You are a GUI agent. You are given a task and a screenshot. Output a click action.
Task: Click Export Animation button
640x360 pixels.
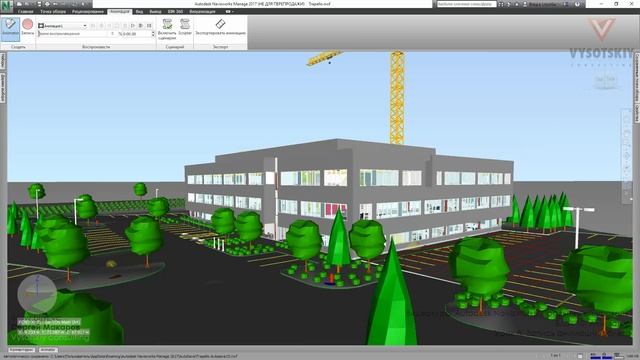tap(220, 27)
